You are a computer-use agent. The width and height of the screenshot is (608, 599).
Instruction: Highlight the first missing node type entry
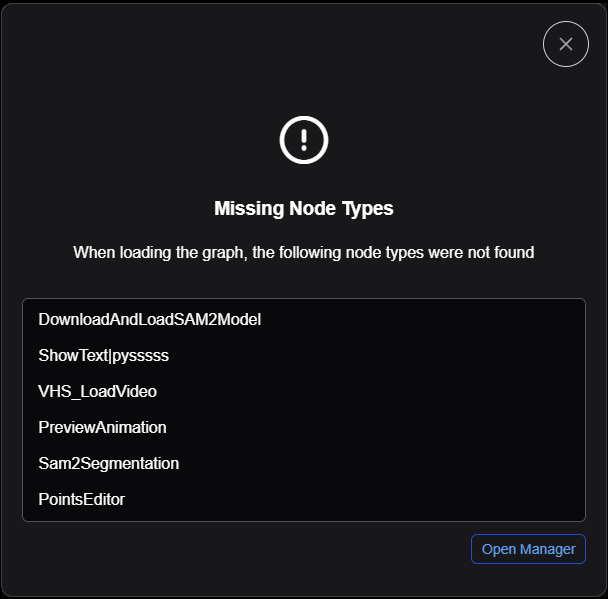(150, 320)
